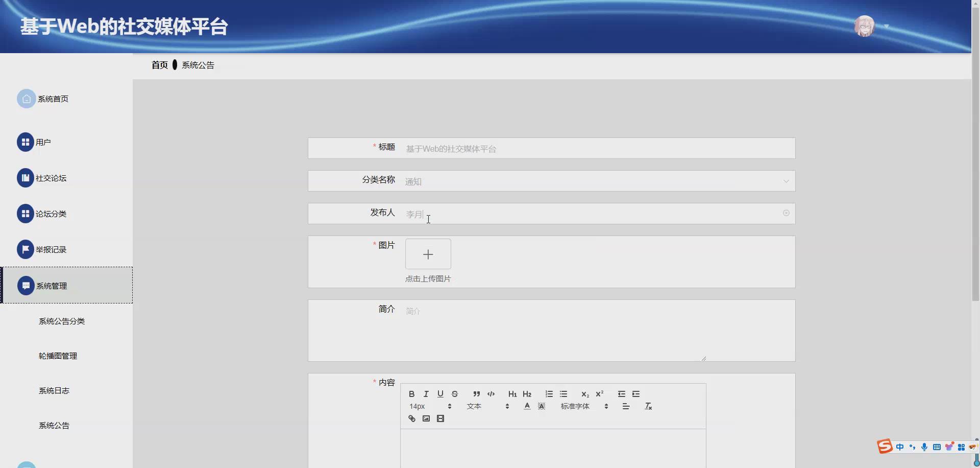The width and height of the screenshot is (980, 468).
Task: Open the 系统公告 page in the sidebar
Action: (54, 425)
